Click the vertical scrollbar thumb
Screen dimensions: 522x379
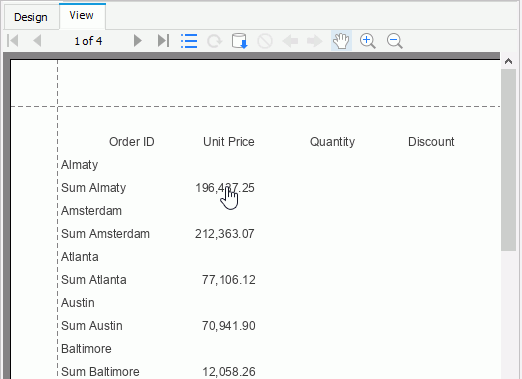tap(508, 160)
